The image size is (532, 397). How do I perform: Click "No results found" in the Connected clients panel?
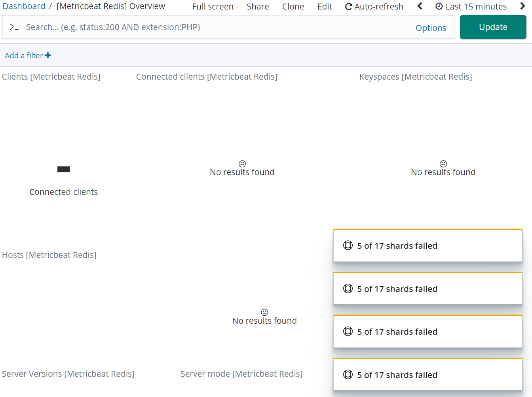pyautogui.click(x=242, y=172)
